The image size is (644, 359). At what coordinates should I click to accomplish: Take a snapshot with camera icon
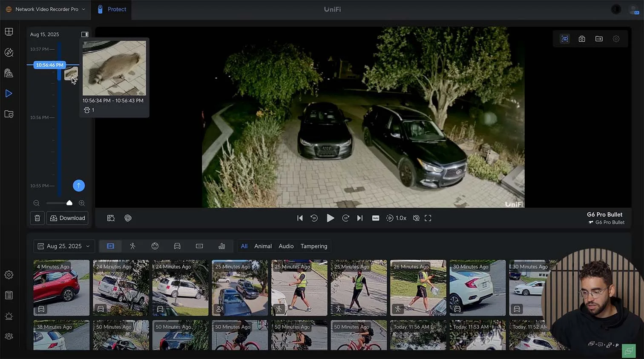point(582,39)
